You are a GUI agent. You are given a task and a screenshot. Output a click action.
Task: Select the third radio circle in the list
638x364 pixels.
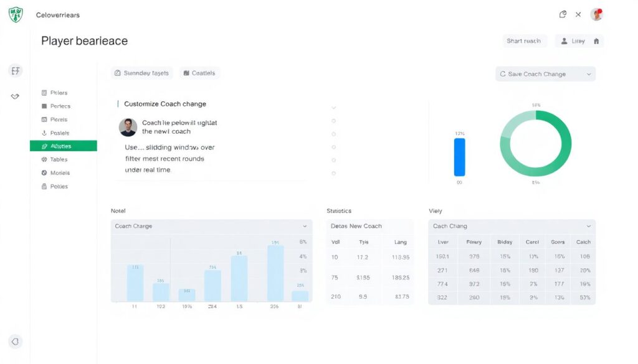(334, 147)
